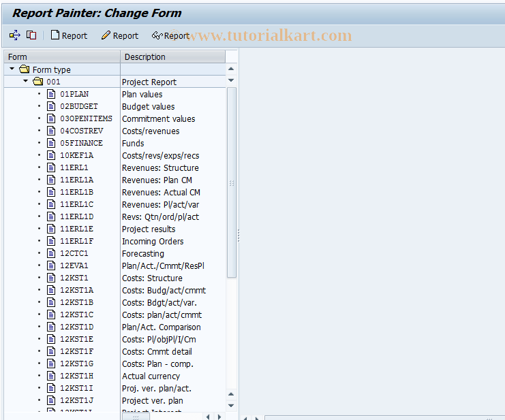Click the Costs/revenues description
The height and width of the screenshot is (420, 505).
[x=151, y=131]
